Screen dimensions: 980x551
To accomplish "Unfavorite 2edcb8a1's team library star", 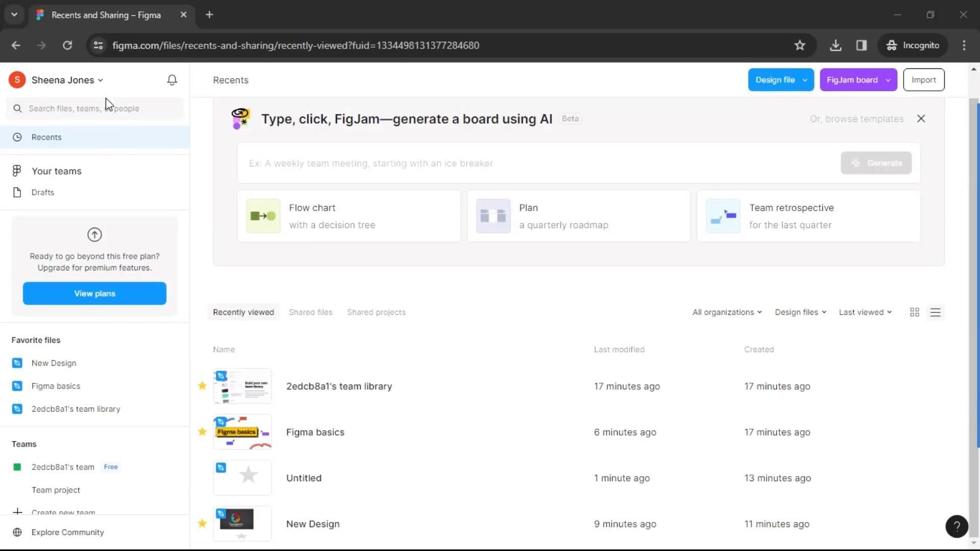I will tap(202, 386).
